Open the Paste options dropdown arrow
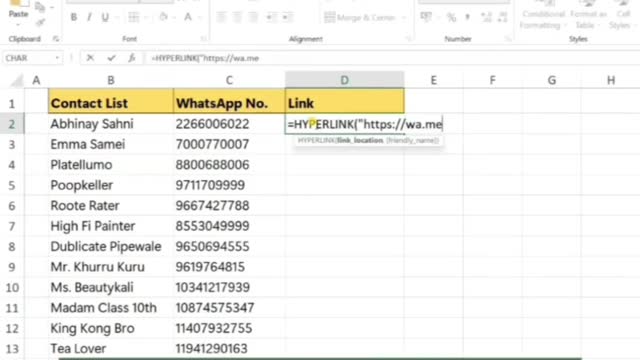Screen dimensions: 640x360 pyautogui.click(x=18, y=24)
